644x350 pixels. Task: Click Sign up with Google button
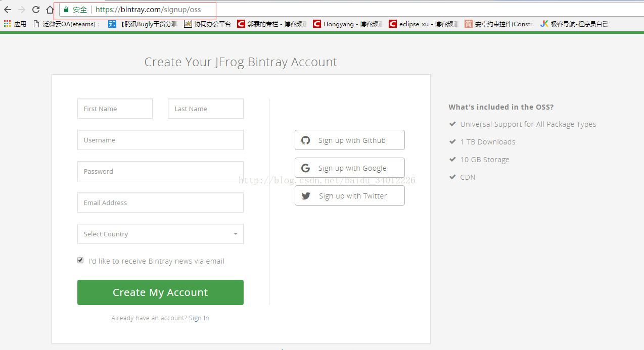click(x=350, y=168)
